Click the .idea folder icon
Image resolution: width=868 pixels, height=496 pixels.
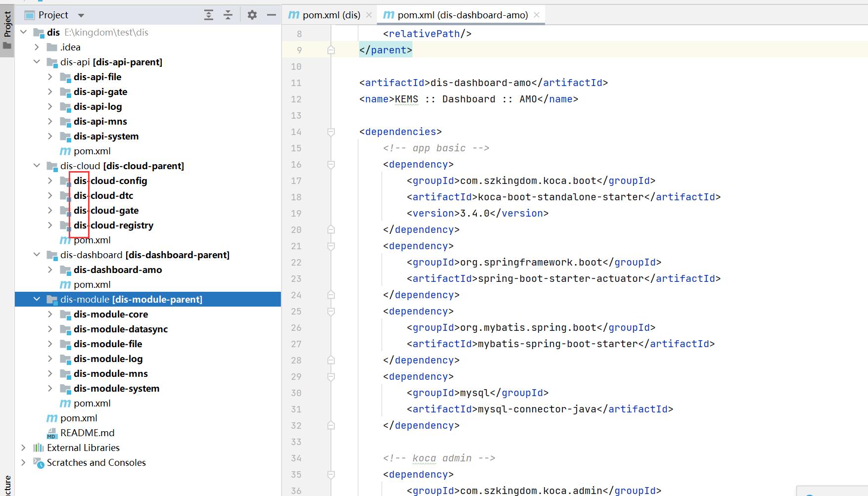click(52, 47)
